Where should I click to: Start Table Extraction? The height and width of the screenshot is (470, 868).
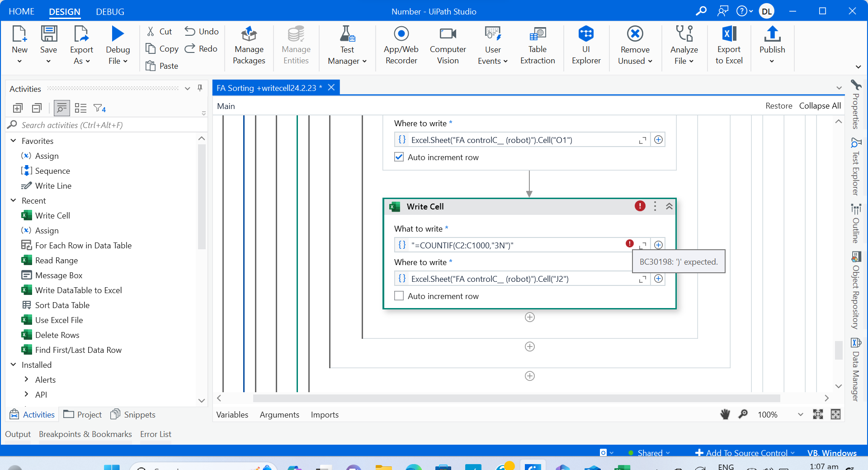click(538, 45)
